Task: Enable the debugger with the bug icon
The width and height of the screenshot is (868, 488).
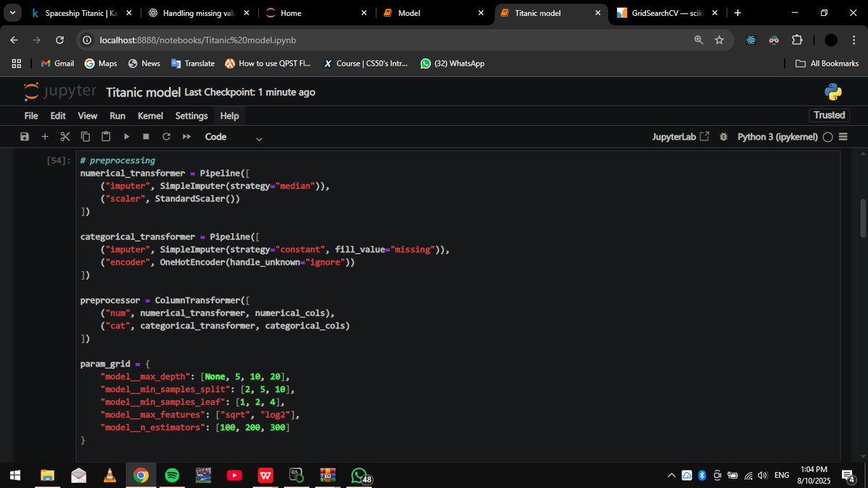Action: (x=723, y=136)
